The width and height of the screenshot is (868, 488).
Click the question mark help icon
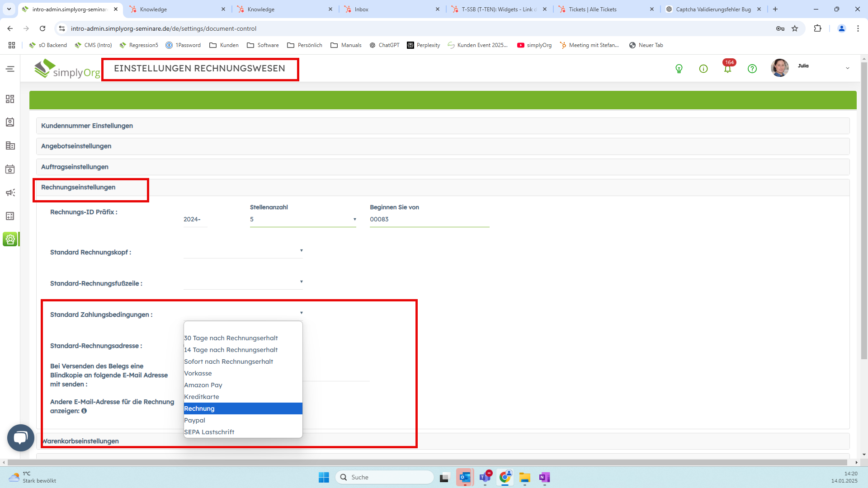click(x=752, y=69)
